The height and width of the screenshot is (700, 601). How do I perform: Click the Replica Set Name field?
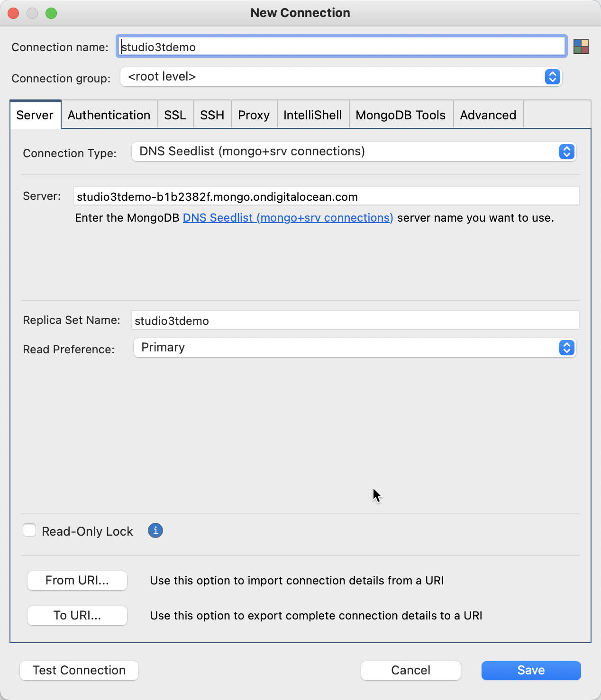pyautogui.click(x=355, y=320)
